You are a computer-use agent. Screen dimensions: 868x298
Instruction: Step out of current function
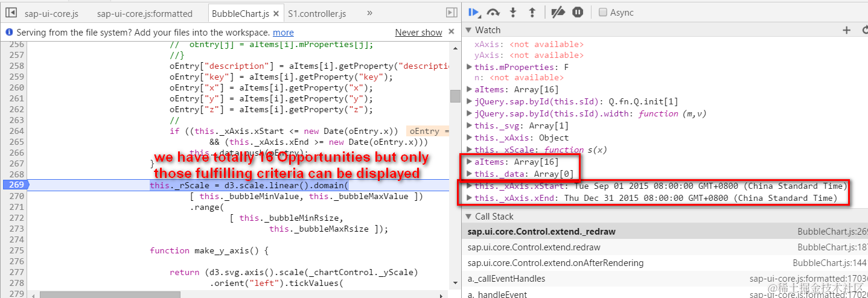532,12
